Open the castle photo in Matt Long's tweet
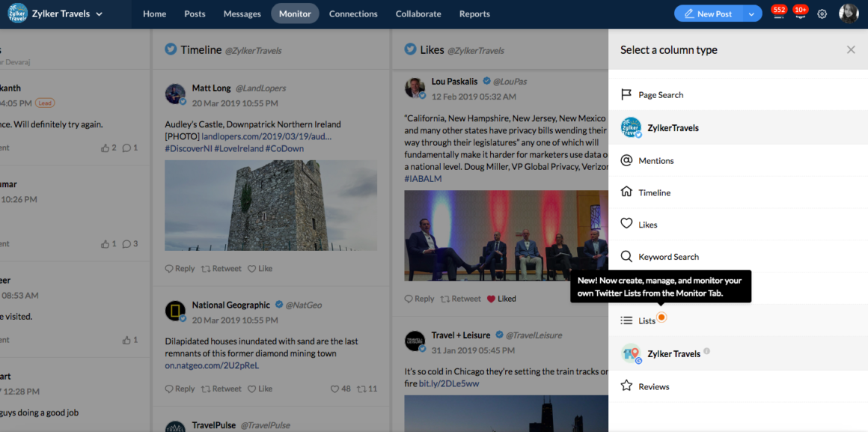 (x=271, y=205)
